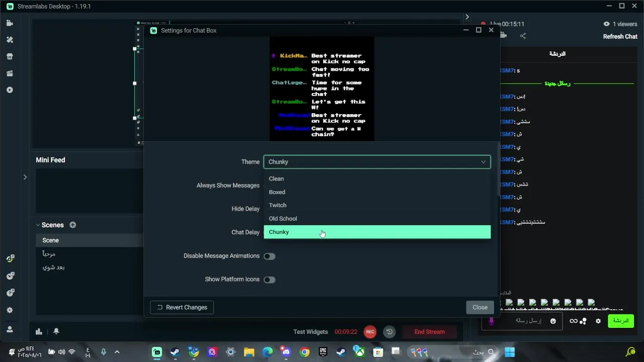Open the Editor tab in the left sidebar

click(x=10, y=23)
